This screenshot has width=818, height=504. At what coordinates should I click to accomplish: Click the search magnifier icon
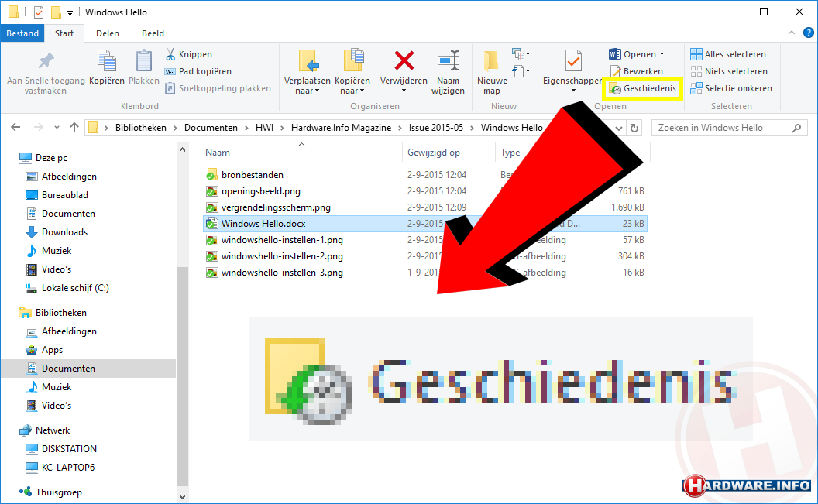796,128
